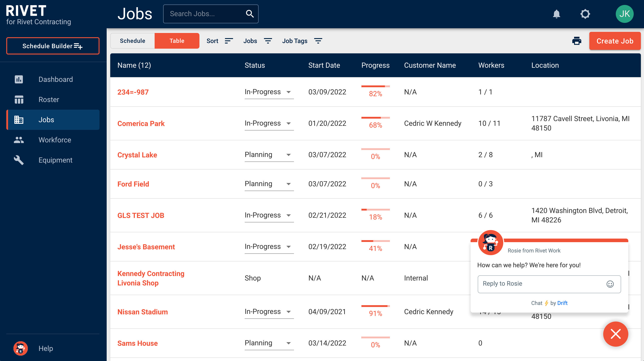
Task: Click the Help Rosie avatar icon
Action: (x=20, y=348)
